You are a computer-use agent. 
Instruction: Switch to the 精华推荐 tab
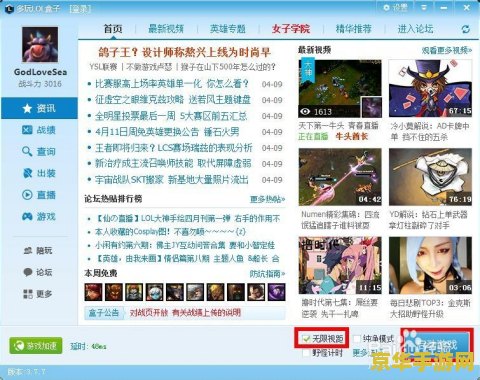point(353,29)
